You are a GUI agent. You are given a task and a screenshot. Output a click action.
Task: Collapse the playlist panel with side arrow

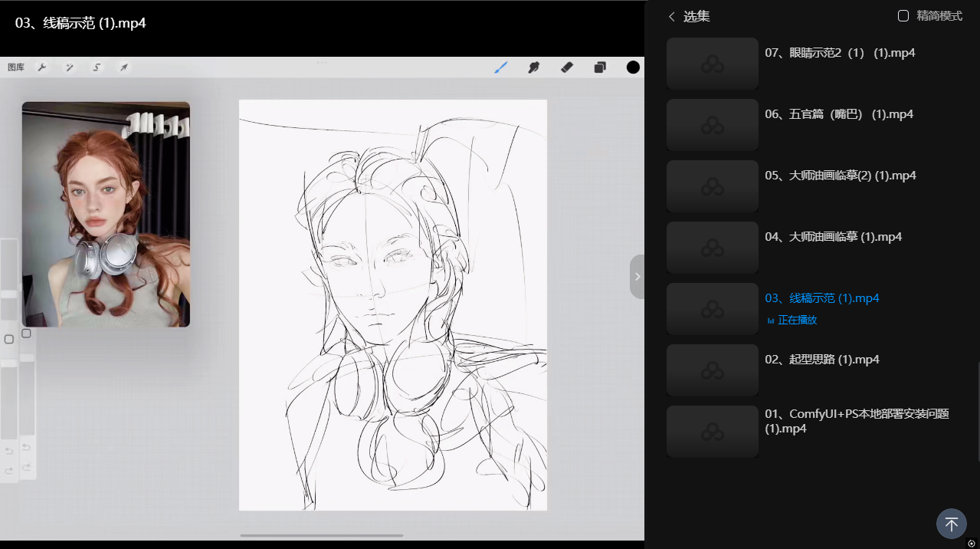[637, 276]
